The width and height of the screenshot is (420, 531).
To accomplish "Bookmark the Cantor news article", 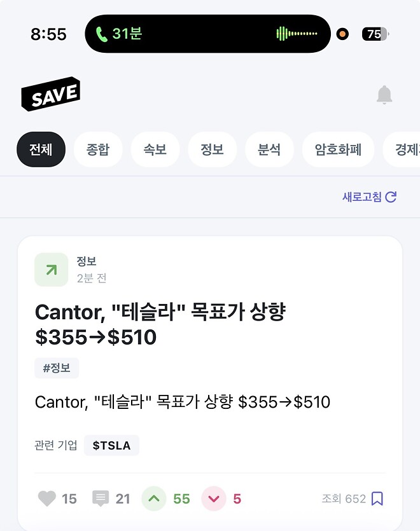I will (377, 499).
